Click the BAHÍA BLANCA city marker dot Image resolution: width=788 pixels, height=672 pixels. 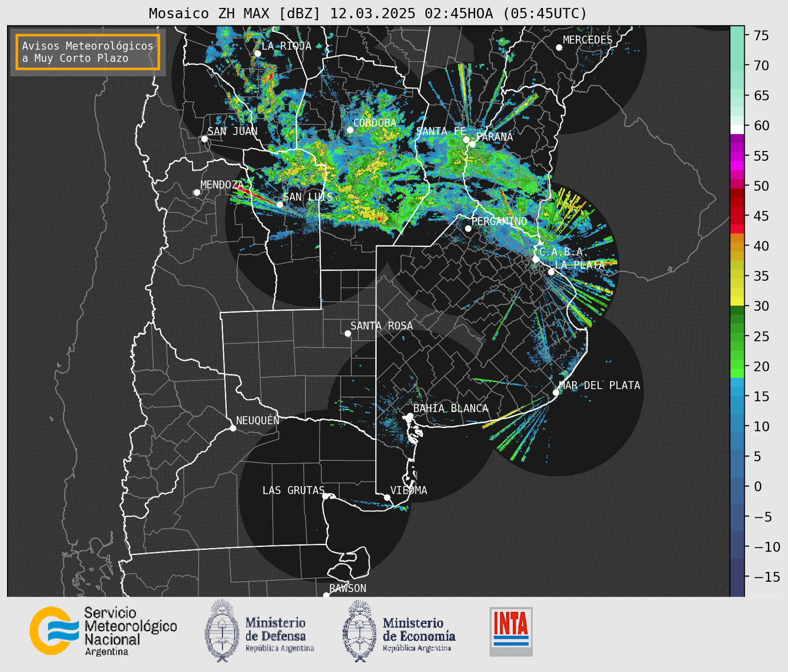click(x=410, y=416)
